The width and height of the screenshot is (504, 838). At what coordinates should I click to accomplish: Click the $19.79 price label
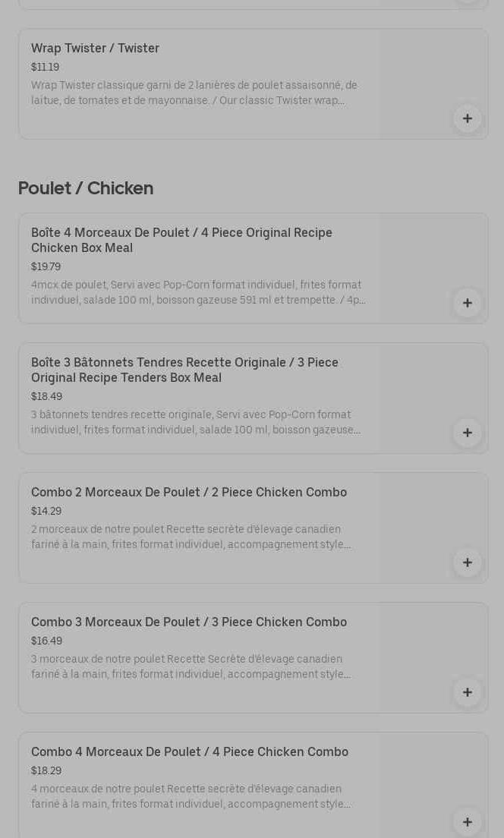pyautogui.click(x=46, y=267)
